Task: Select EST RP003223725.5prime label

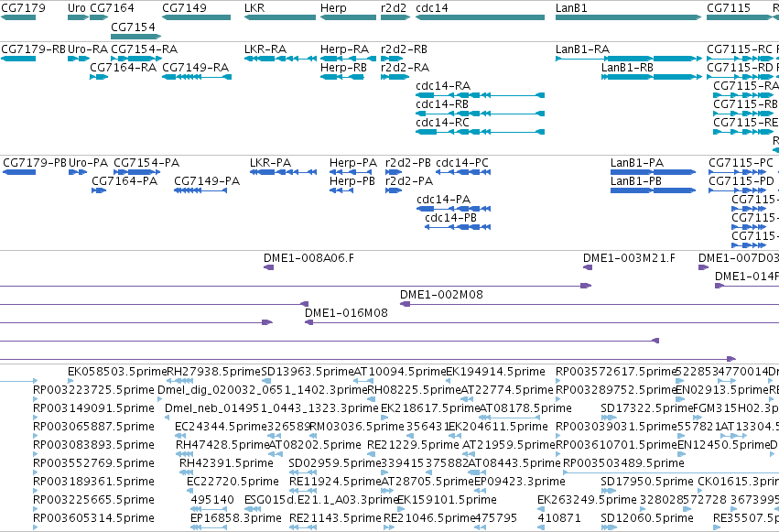Action: (94, 390)
